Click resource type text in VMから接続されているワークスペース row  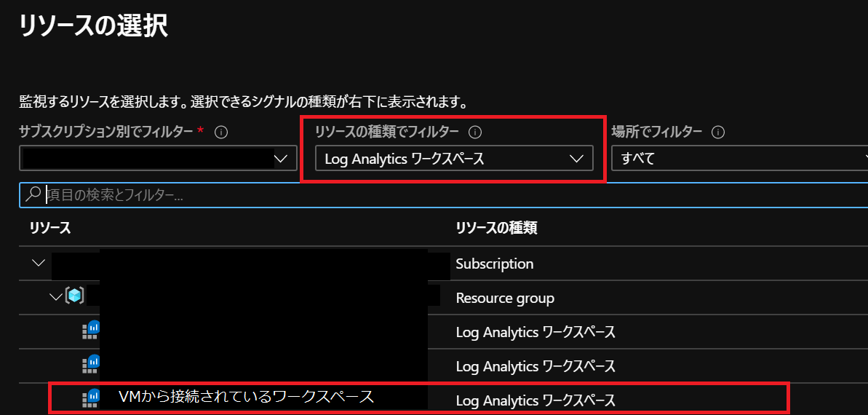tap(535, 399)
